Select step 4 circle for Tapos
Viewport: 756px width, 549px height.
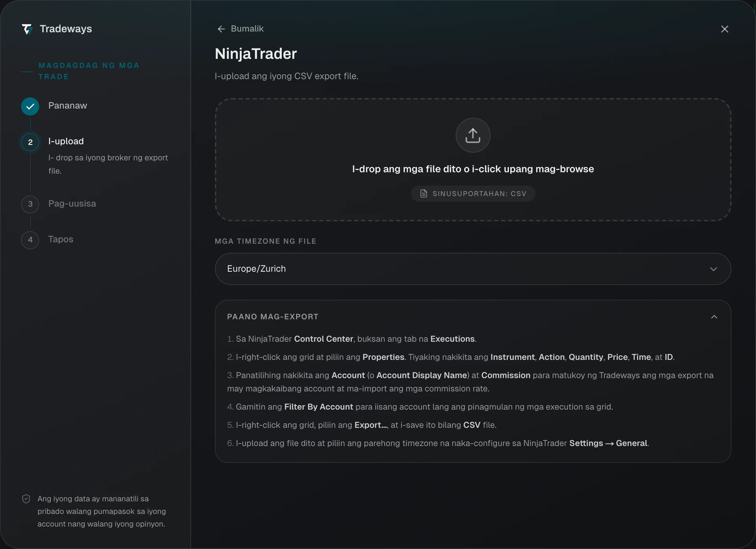30,240
